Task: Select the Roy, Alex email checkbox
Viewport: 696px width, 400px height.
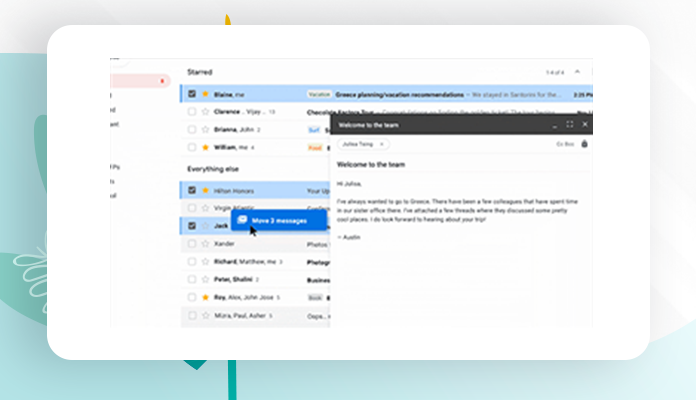Action: [192, 297]
